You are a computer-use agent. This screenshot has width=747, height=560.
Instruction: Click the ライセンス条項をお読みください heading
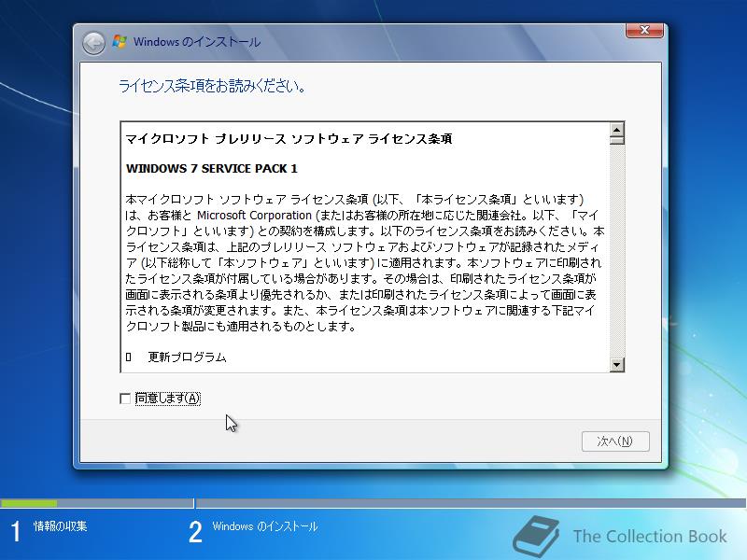coord(212,86)
